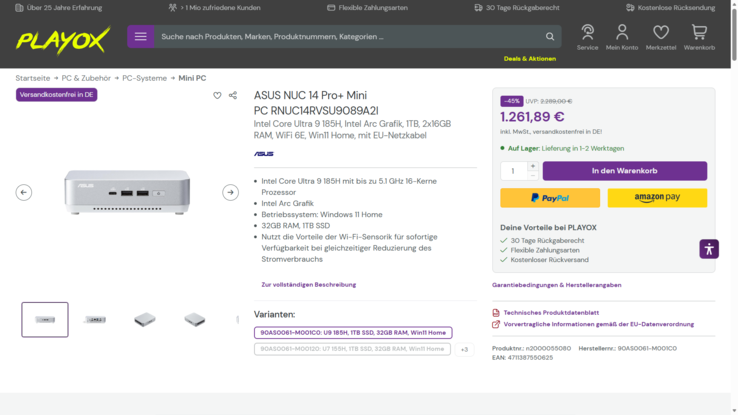Click the -45% discount badge
The image size is (738, 415).
click(x=511, y=101)
